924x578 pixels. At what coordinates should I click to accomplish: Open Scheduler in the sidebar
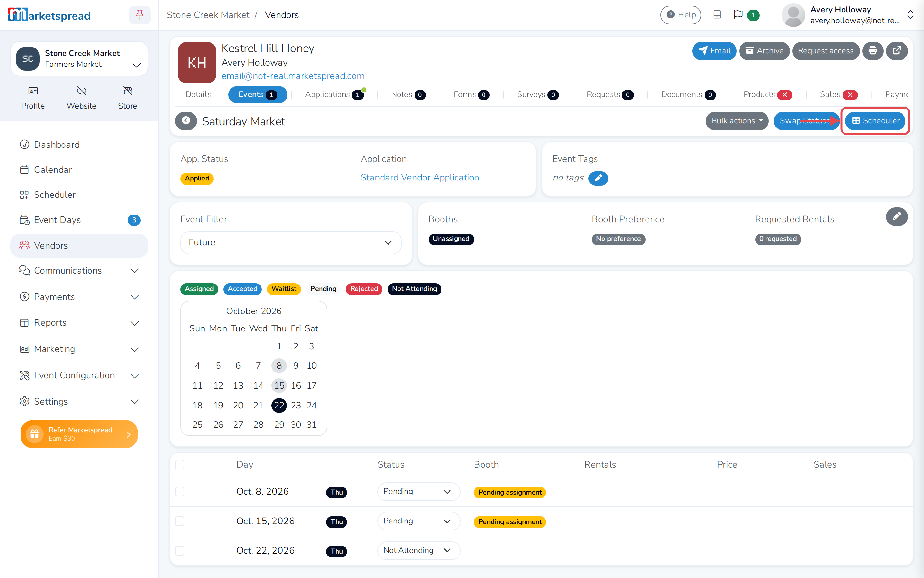79,195
